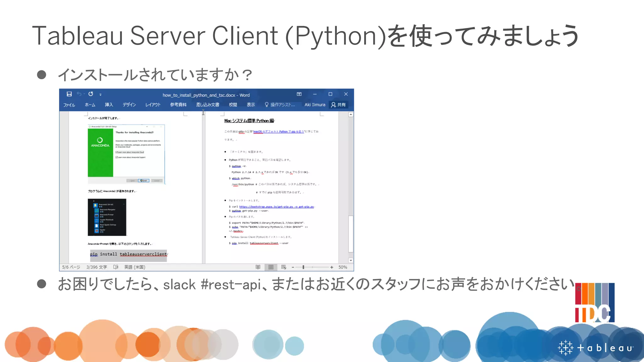Click the Redo/Repeat icon in quick access toolbar
The width and height of the screenshot is (644, 362).
tap(91, 94)
